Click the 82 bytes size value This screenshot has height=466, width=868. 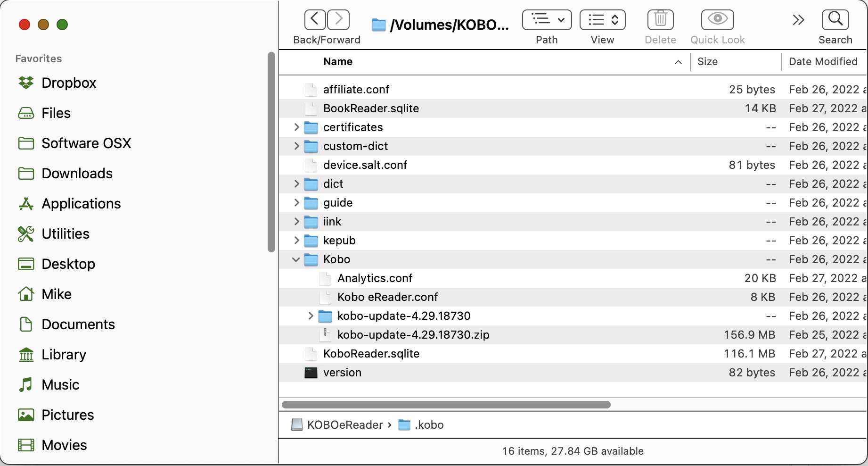point(752,373)
